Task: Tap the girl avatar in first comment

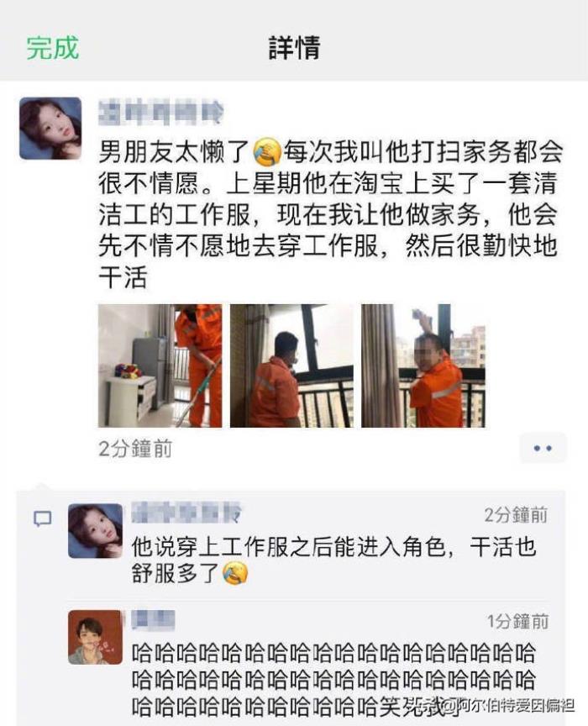Action: (96, 530)
